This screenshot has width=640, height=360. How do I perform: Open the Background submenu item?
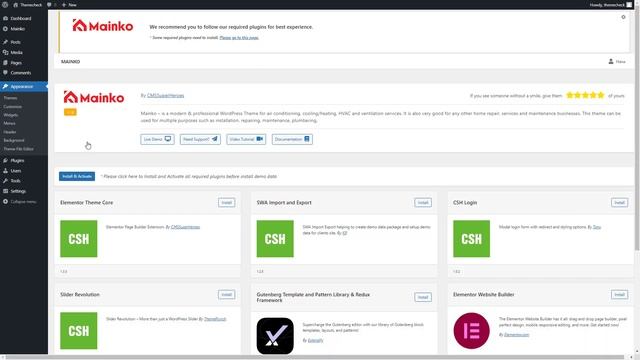tap(14, 140)
